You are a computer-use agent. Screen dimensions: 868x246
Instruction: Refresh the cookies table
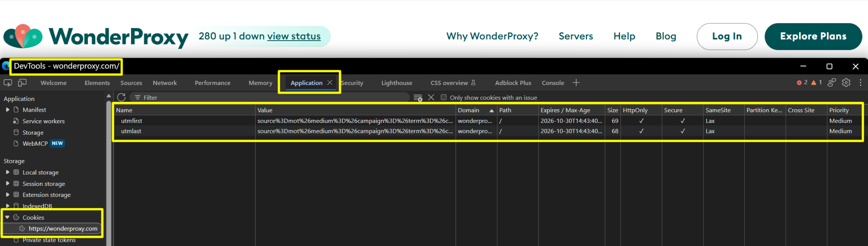coord(121,97)
